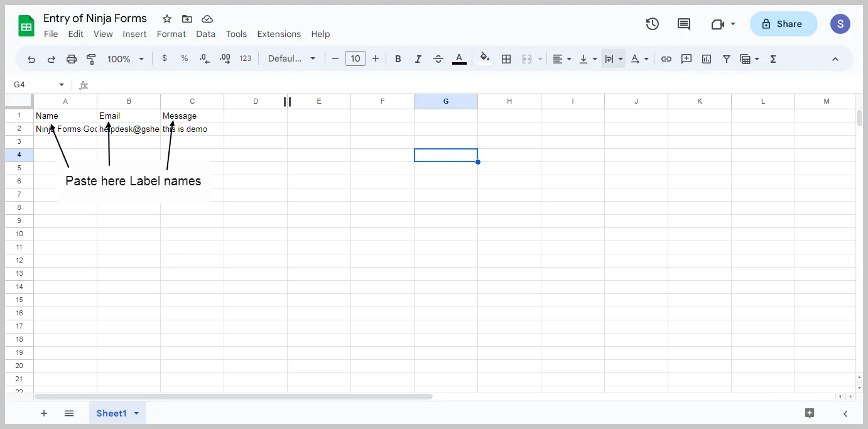Open the fill color picker
Viewport: 868px width, 429px height.
485,59
